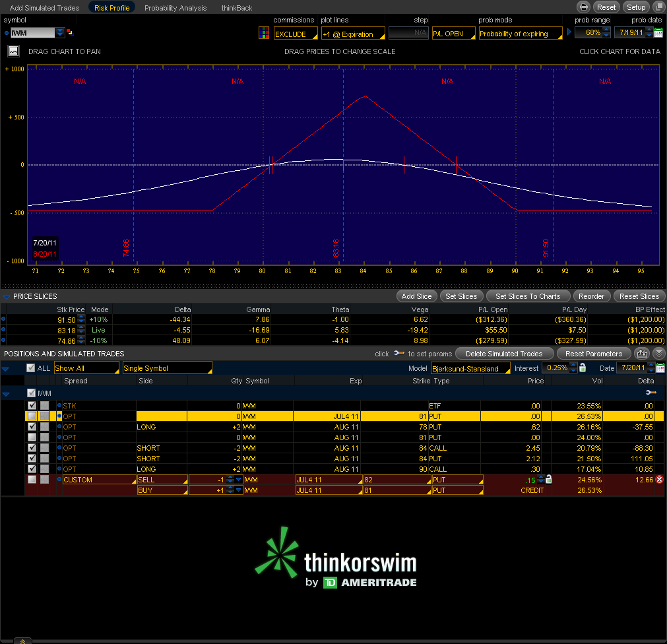The image size is (667, 644).
Task: Click the export icon next to Reset Parameters
Action: click(642, 354)
